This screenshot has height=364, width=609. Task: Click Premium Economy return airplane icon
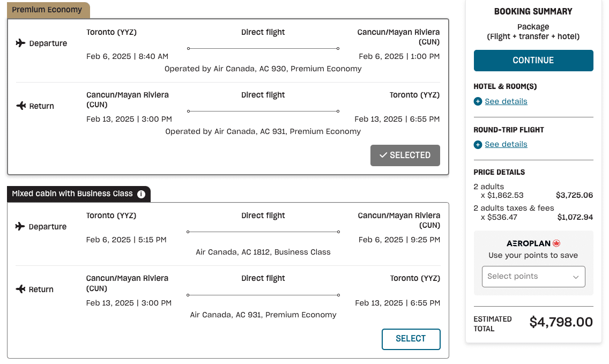click(x=21, y=106)
